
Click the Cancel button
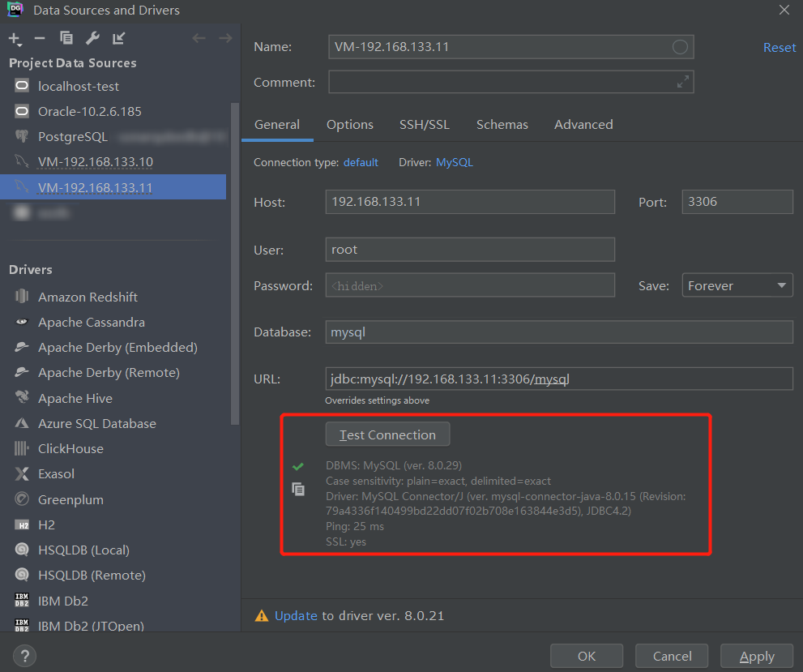(x=672, y=656)
